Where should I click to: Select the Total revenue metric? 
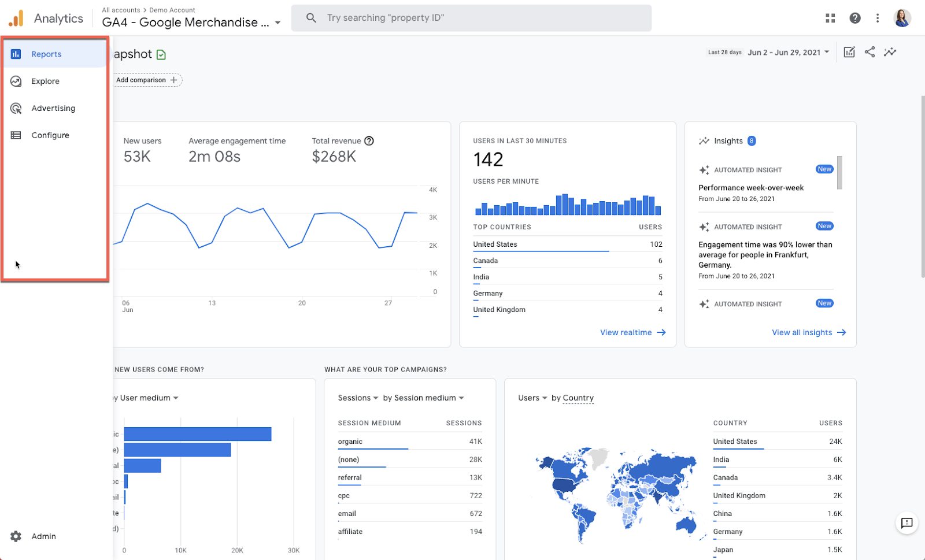343,150
